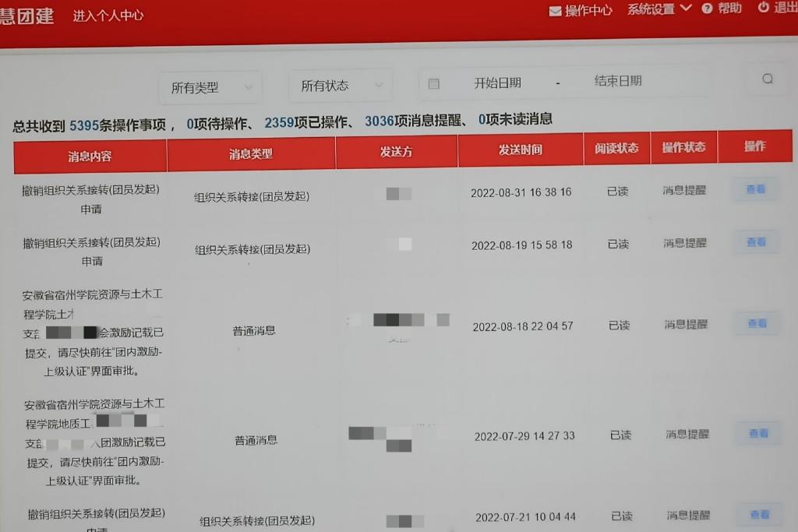Screen dimensions: 798x532
Task: Click 查看 for the 2022-08-18 message
Action: (x=757, y=323)
